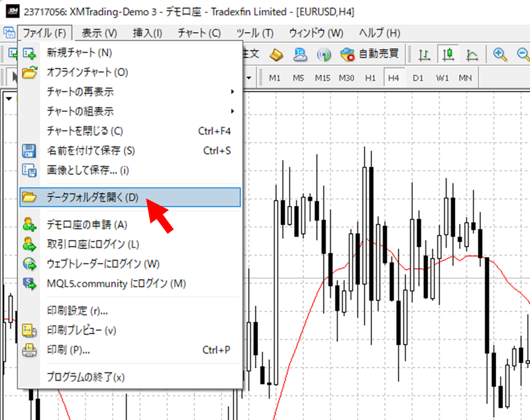Select the M5 timeframe
The height and width of the screenshot is (420, 530).
click(x=298, y=78)
